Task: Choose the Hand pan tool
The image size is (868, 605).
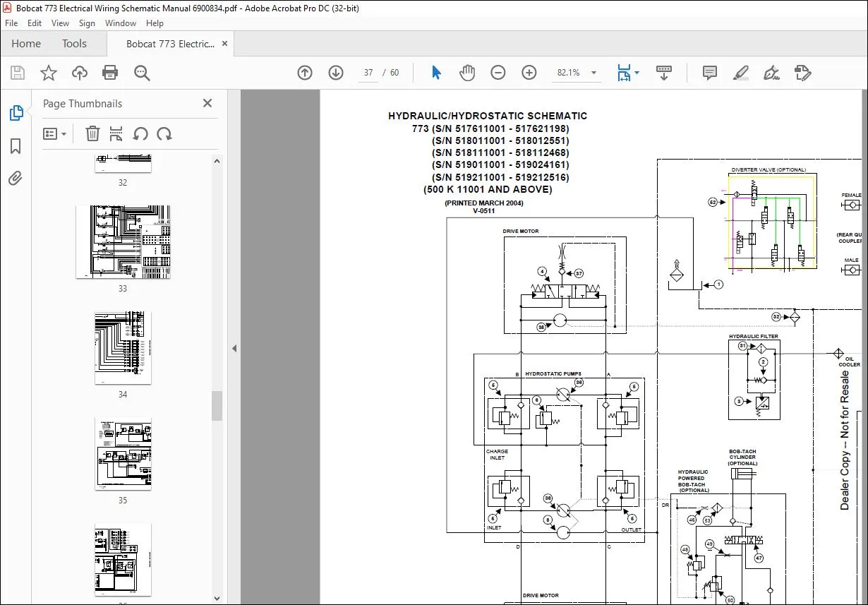Action: (x=467, y=73)
